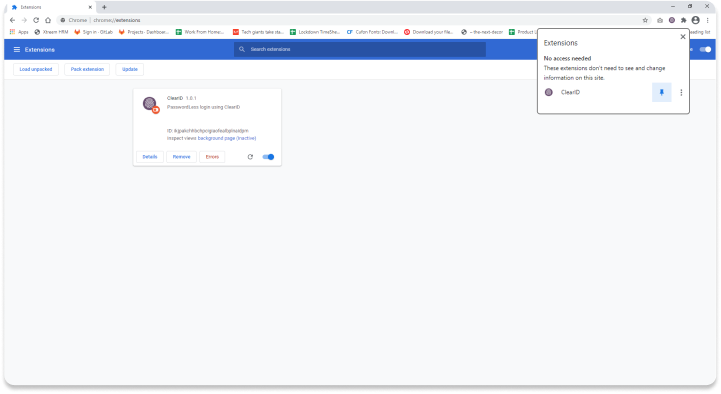
Task: Toggle the ClearID extension off
Action: 268,157
